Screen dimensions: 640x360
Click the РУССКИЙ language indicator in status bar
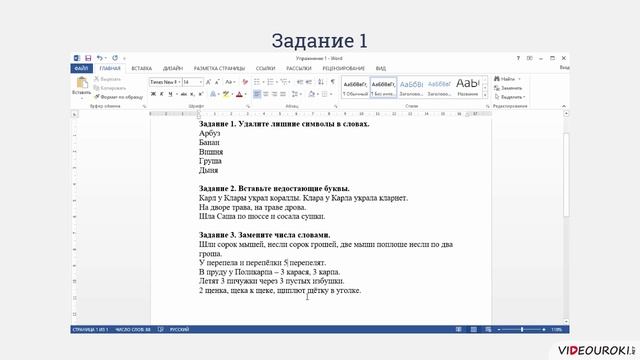point(179,329)
